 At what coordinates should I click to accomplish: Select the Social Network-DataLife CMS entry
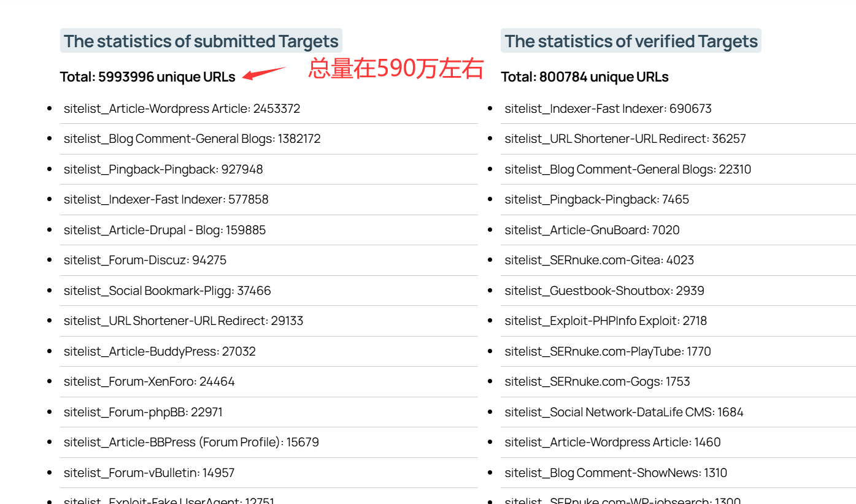point(623,412)
